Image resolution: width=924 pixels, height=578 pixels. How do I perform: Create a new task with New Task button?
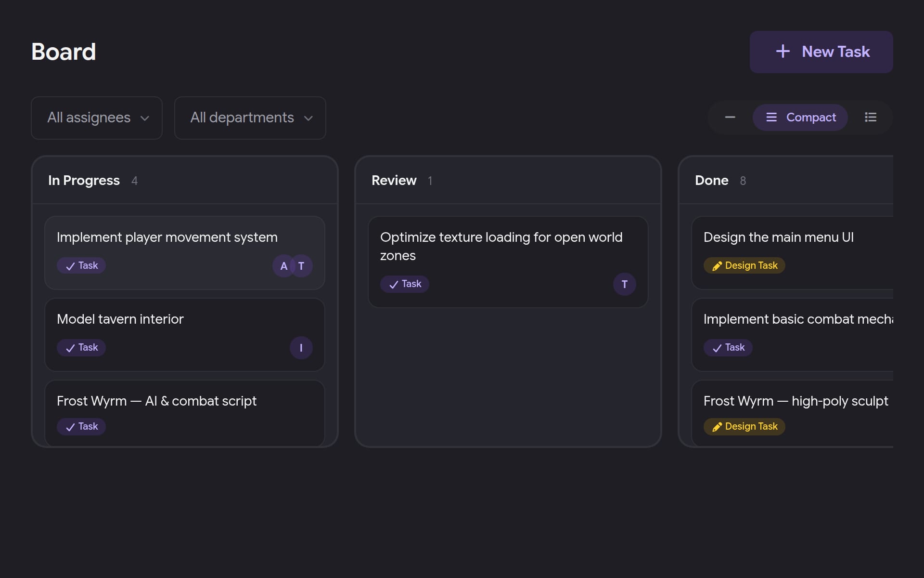pos(821,52)
